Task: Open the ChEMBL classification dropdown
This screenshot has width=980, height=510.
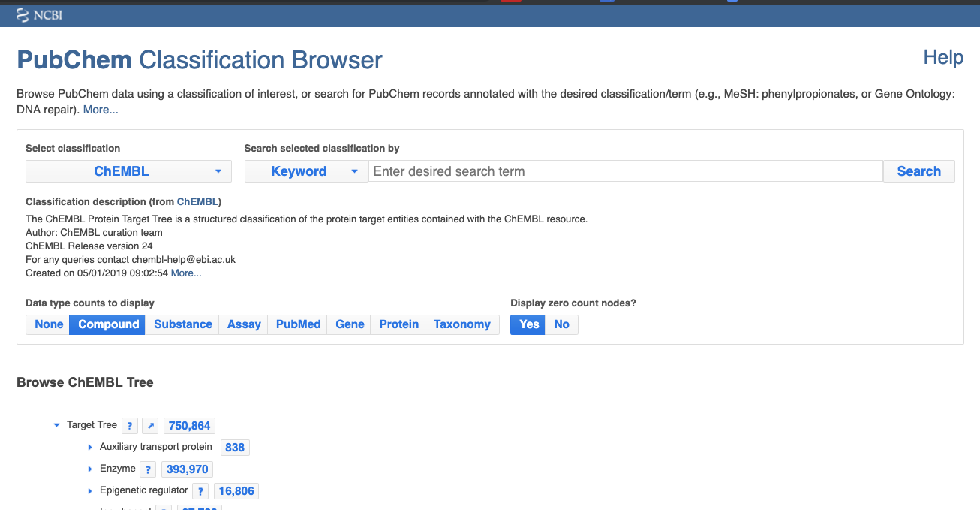Action: [x=129, y=171]
